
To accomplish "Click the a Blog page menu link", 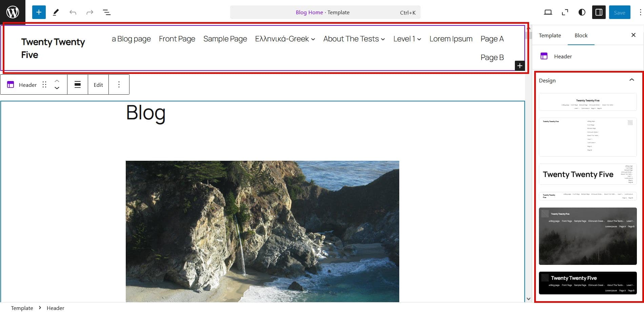I will [131, 39].
